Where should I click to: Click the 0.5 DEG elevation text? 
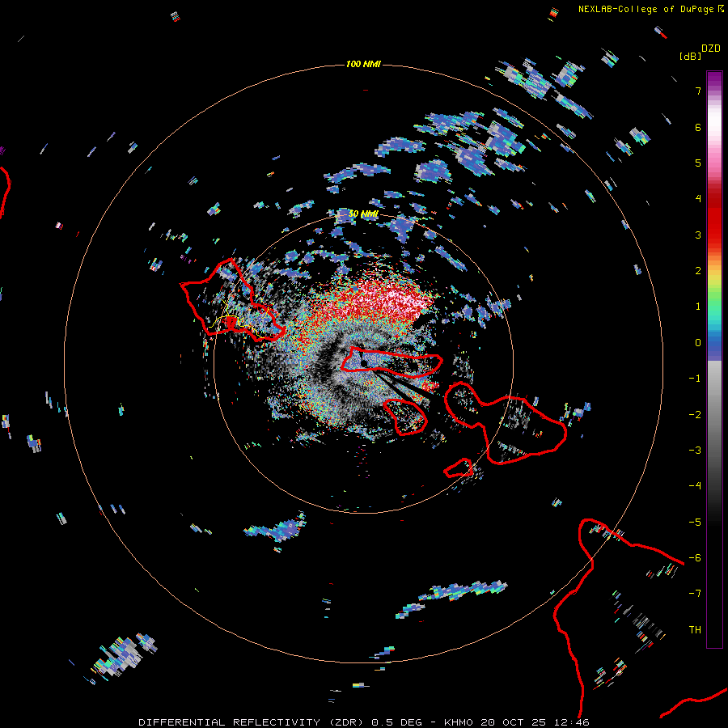[x=396, y=722]
